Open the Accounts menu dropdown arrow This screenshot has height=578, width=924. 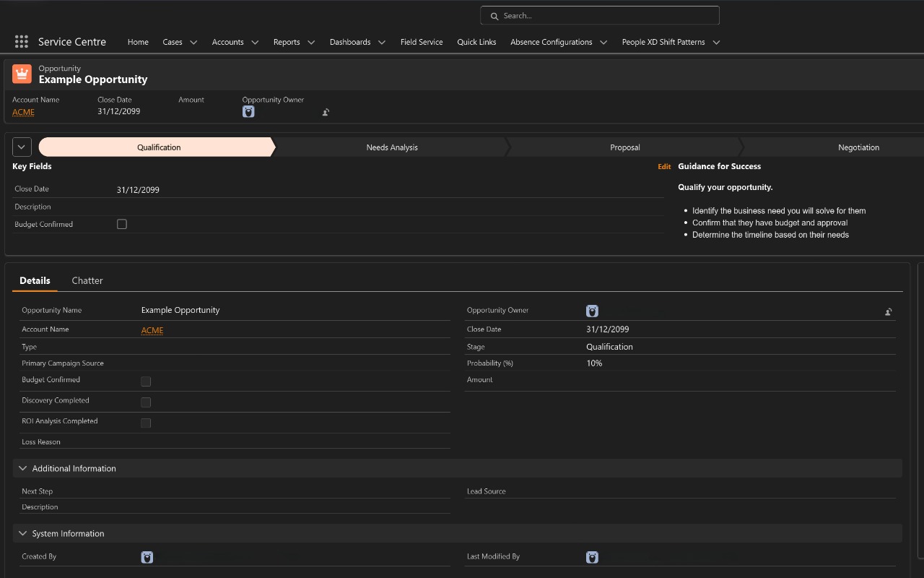(255, 42)
